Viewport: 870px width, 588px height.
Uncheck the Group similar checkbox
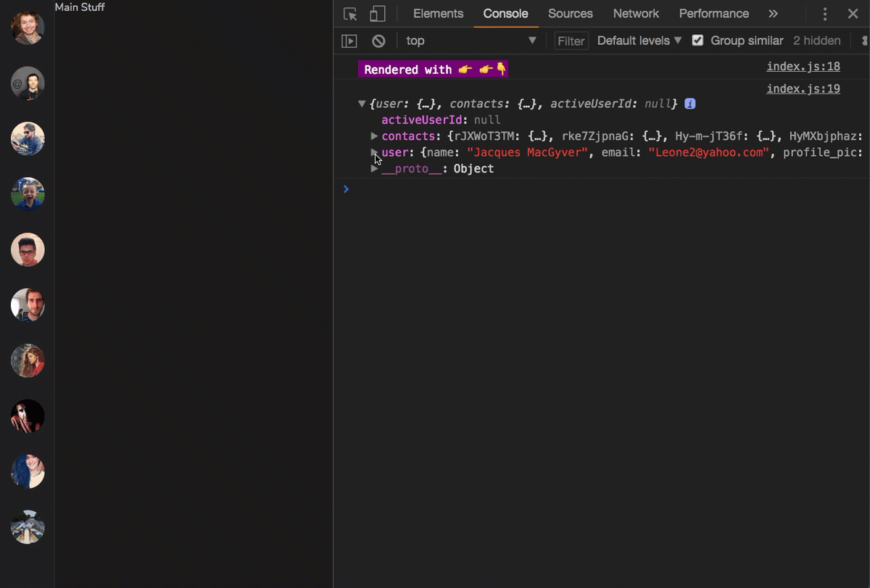[x=697, y=41]
